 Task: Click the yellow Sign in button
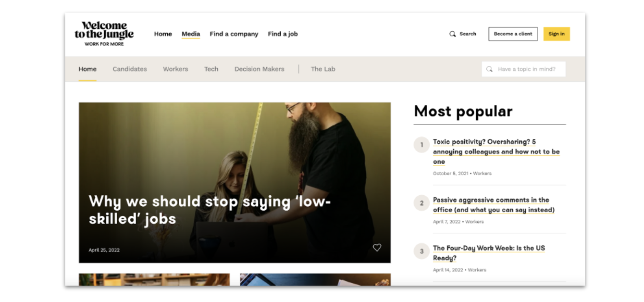point(556,34)
